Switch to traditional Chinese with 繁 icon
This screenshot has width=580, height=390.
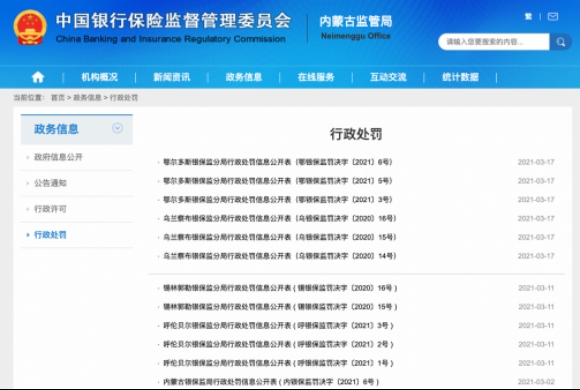click(x=528, y=17)
